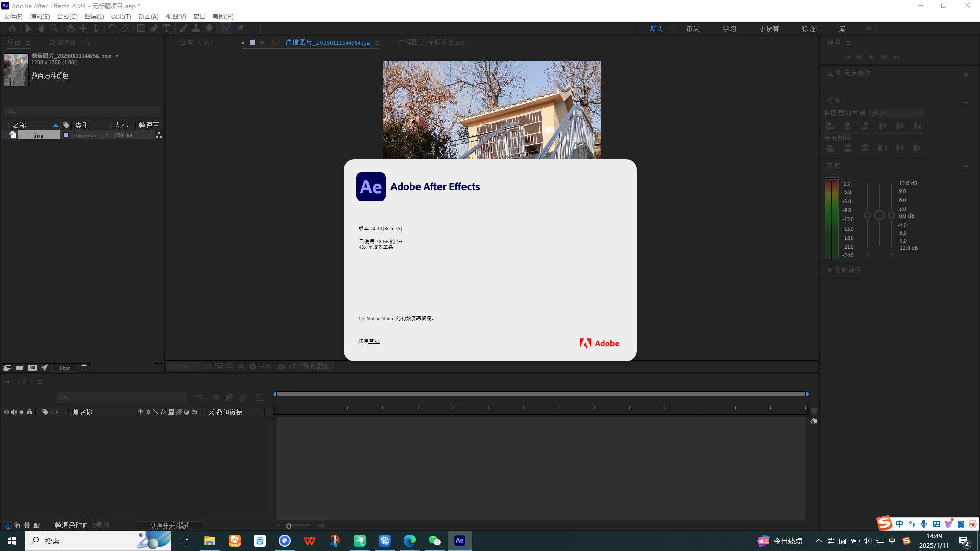Select the Eraser tool
980x551 pixels.
click(x=209, y=29)
